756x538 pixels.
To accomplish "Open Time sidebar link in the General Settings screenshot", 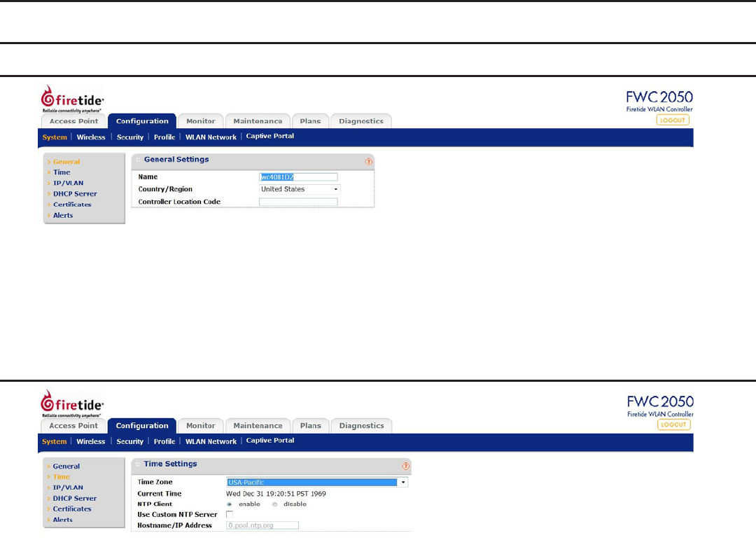I will pyautogui.click(x=62, y=172).
